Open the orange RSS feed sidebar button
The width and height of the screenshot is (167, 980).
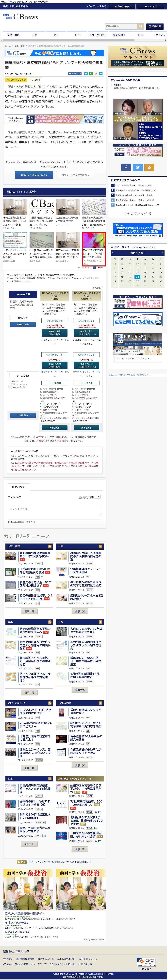[x=149, y=167]
